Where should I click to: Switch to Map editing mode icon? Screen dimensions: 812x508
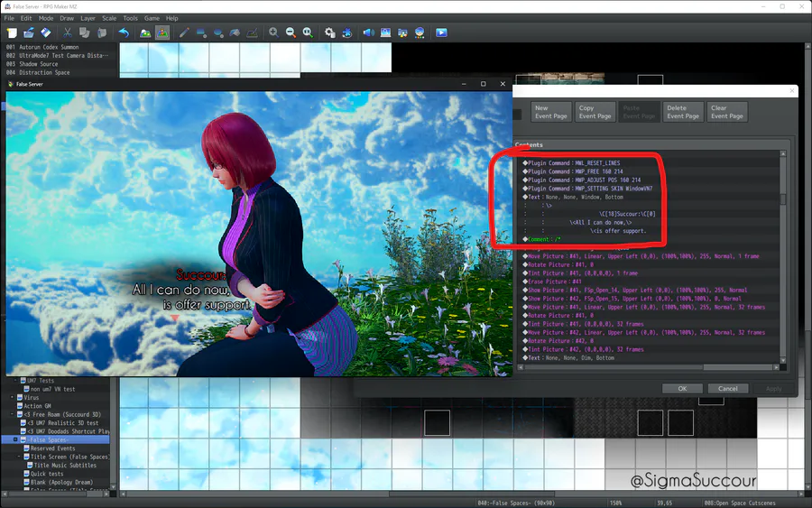145,32
